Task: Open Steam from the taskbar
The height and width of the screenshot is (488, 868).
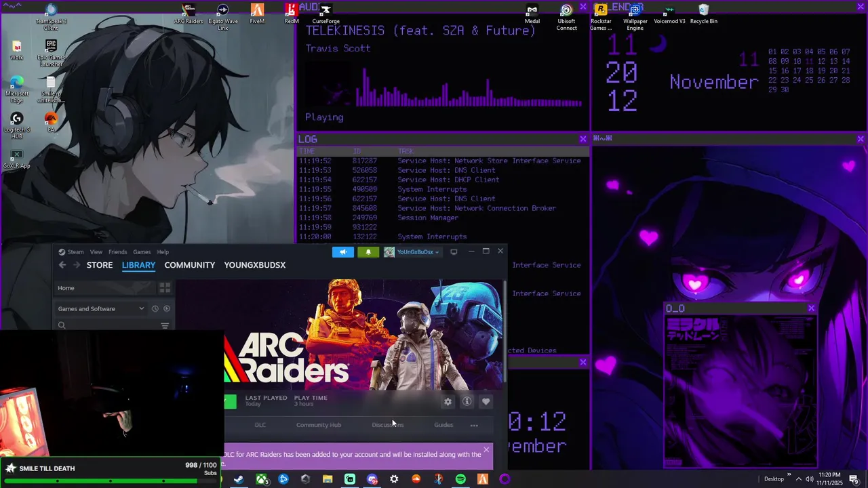Action: point(239,479)
